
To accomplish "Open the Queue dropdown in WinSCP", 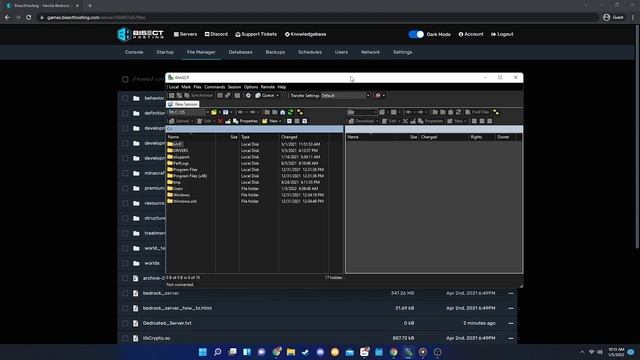I will pyautogui.click(x=267, y=96).
